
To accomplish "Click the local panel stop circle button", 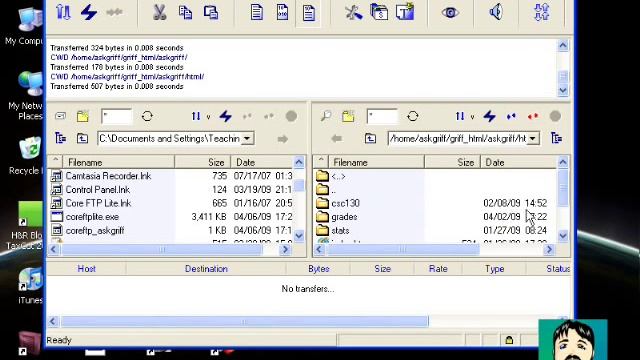I will click(x=291, y=116).
